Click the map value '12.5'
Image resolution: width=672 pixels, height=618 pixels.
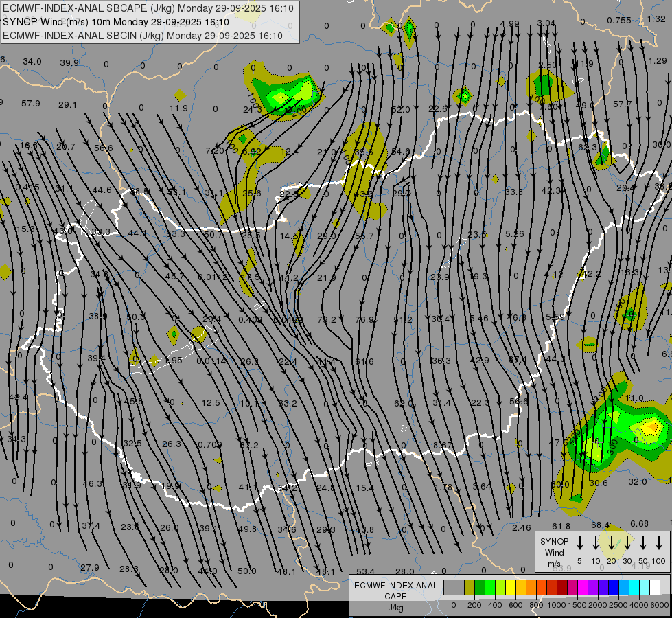(x=211, y=402)
